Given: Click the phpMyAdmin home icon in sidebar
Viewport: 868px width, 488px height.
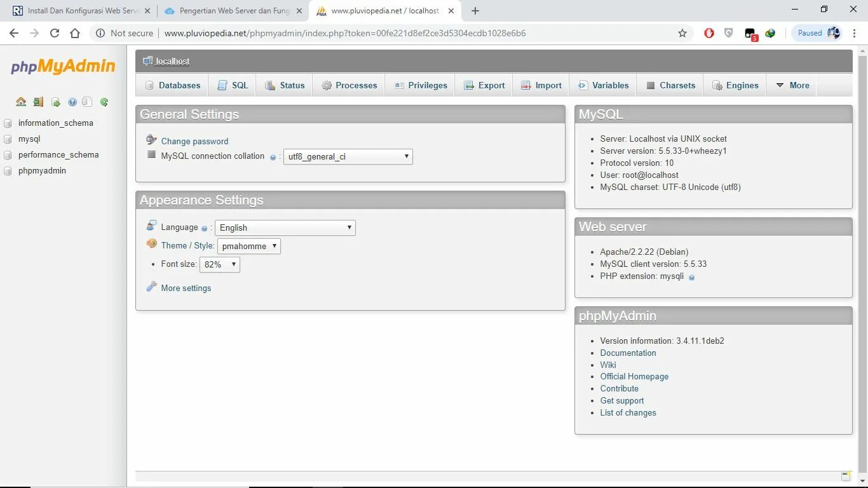Looking at the screenshot, I should pyautogui.click(x=21, y=102).
